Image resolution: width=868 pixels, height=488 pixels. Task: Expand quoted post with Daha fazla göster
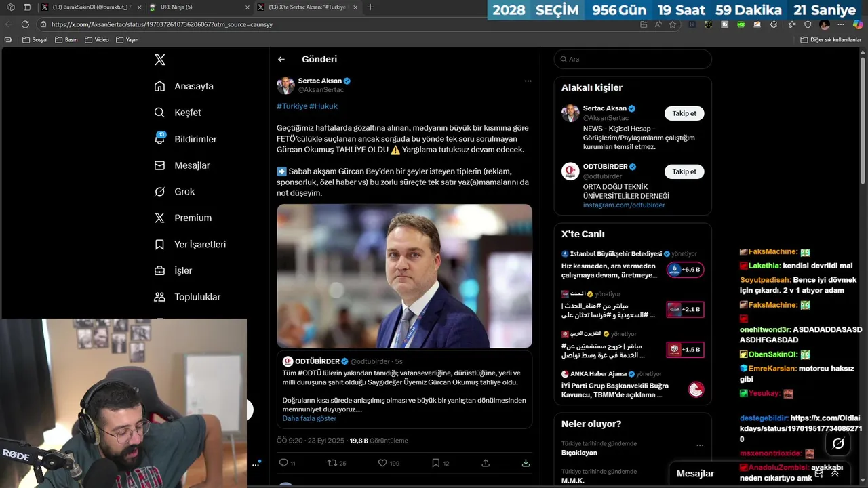pos(309,418)
